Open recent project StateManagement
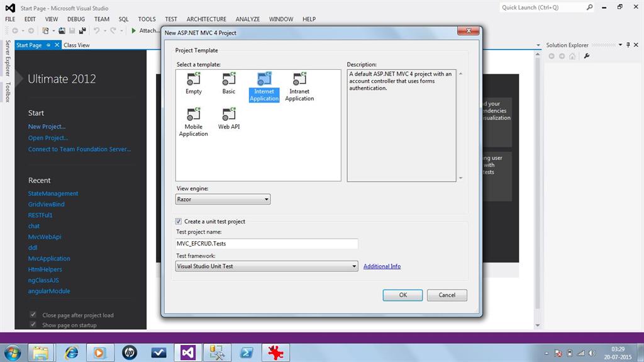 (x=53, y=193)
